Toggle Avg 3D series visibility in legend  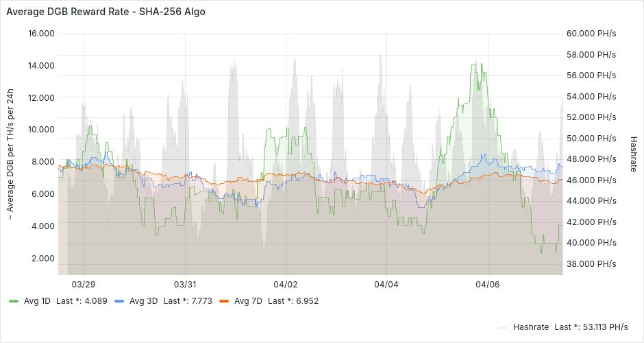tap(143, 300)
